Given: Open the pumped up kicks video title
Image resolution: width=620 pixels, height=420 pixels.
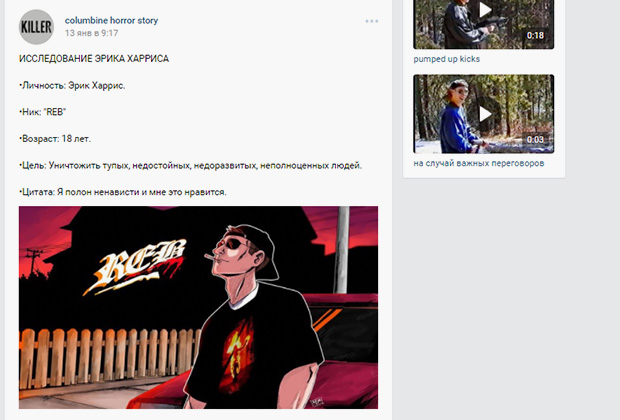Looking at the screenshot, I should click(446, 59).
